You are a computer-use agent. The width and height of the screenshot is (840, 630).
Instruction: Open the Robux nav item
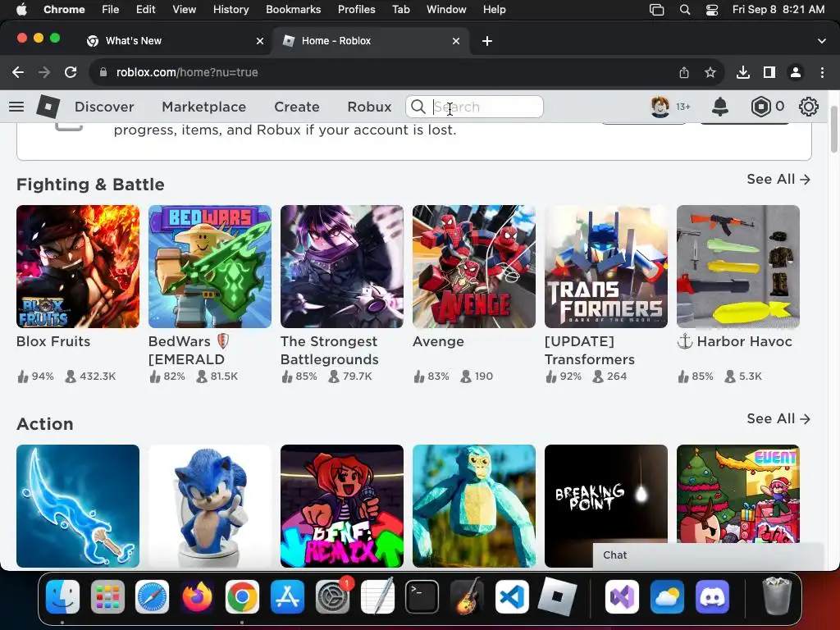click(369, 107)
